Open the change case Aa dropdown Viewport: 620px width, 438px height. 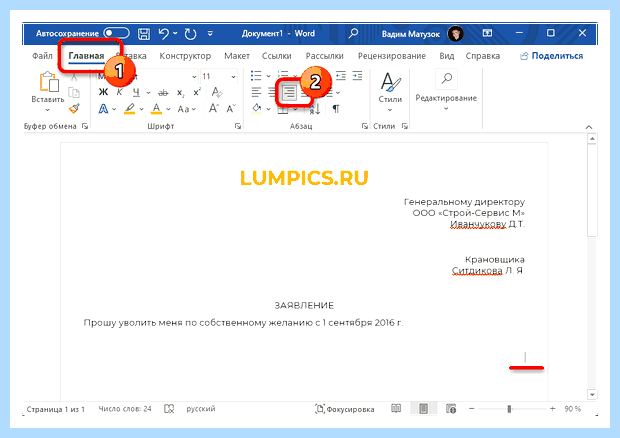(187, 109)
